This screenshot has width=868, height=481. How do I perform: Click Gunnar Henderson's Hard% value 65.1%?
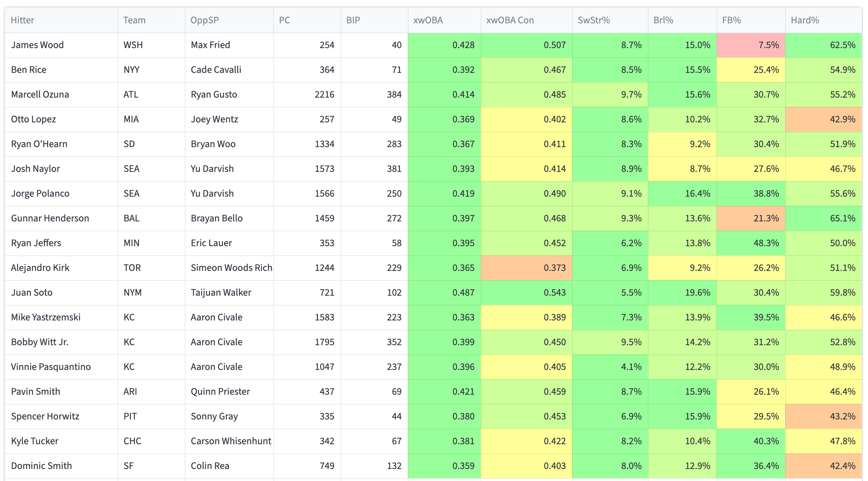click(x=823, y=218)
